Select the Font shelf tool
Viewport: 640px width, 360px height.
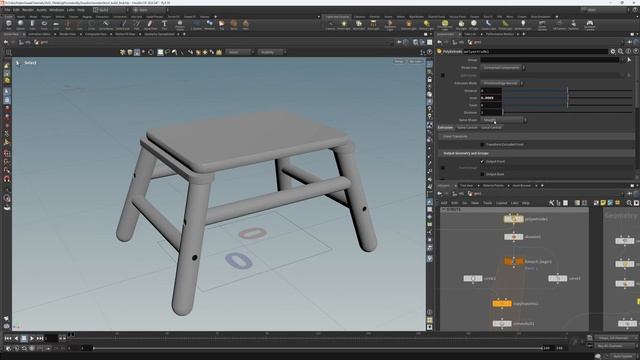point(164,25)
